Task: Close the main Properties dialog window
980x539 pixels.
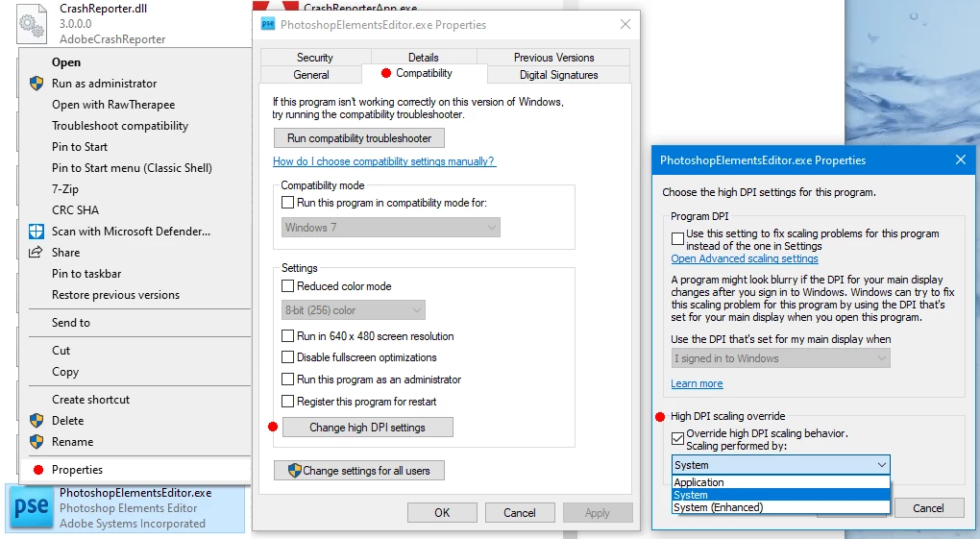Action: (x=625, y=24)
